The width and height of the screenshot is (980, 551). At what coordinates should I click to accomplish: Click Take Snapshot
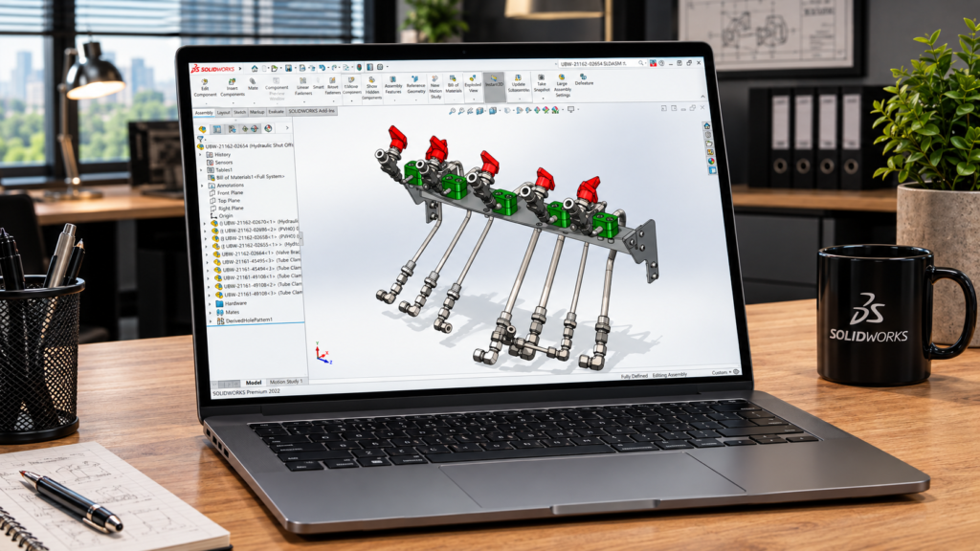click(542, 84)
